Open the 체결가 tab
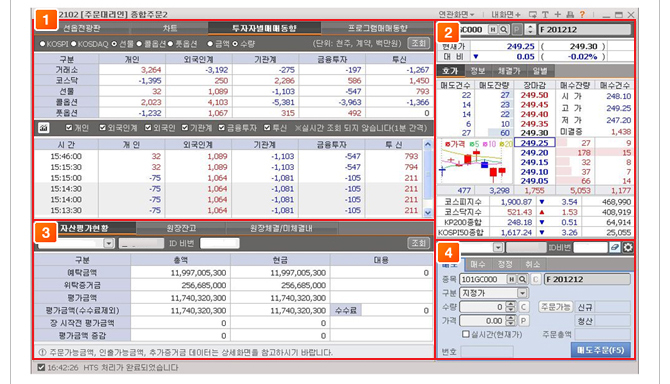The height and width of the screenshot is (384, 670). pos(508,71)
